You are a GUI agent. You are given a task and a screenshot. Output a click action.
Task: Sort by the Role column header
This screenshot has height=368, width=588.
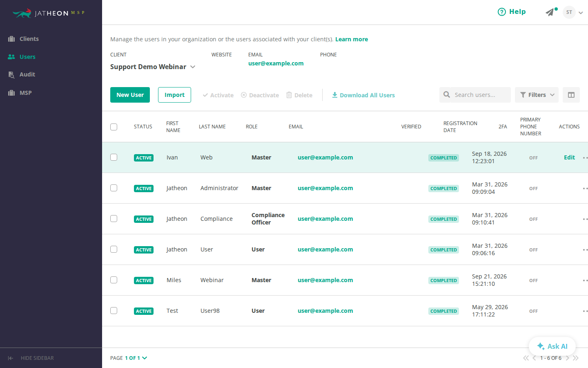[252, 127]
